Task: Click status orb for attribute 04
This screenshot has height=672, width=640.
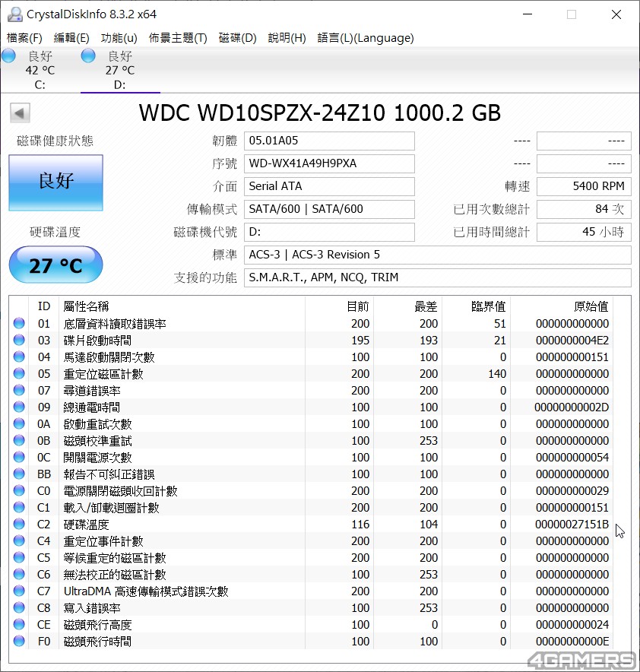Action: pyautogui.click(x=19, y=357)
